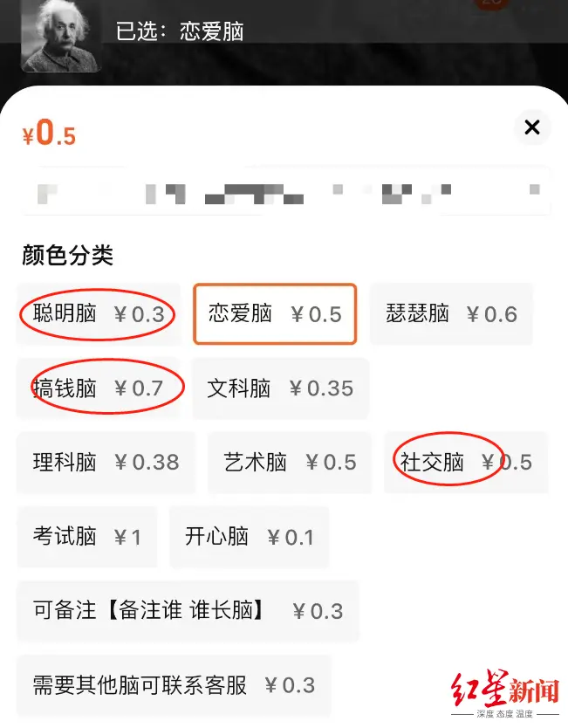
Task: Pick the 搞钱脑 ¥0.7 option
Action: pos(100,388)
